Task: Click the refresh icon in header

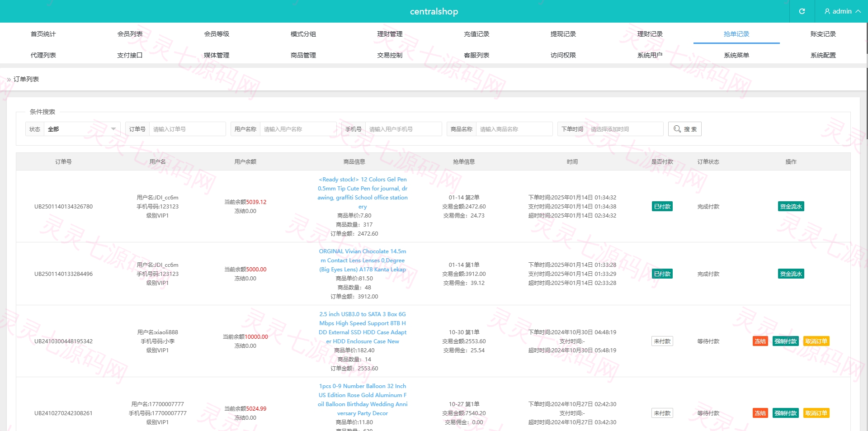Action: pyautogui.click(x=802, y=11)
